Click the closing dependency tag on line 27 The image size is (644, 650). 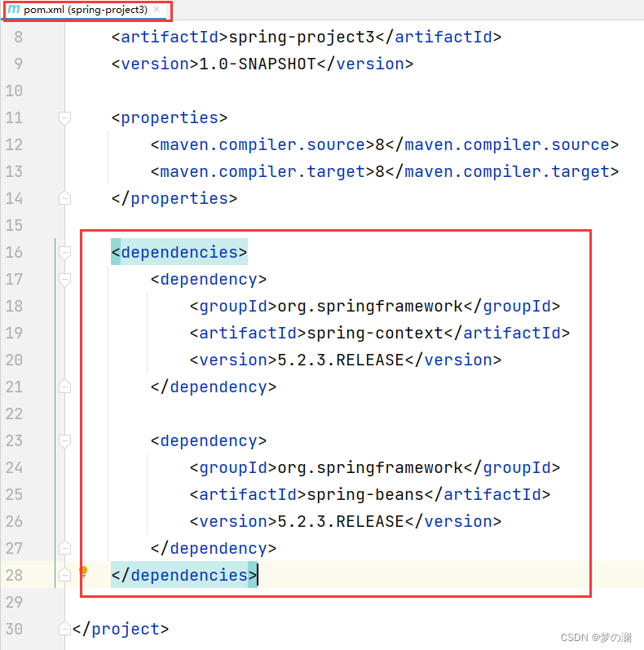click(x=214, y=548)
